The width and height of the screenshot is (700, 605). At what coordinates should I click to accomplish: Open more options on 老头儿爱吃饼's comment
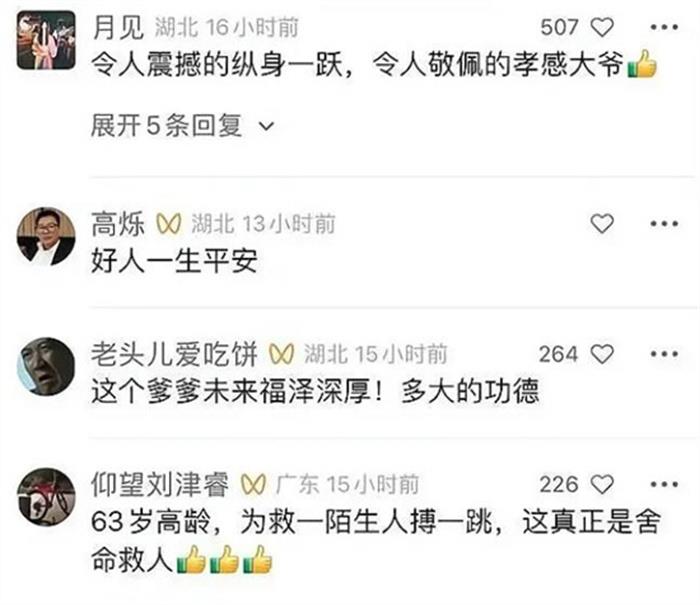point(664,354)
